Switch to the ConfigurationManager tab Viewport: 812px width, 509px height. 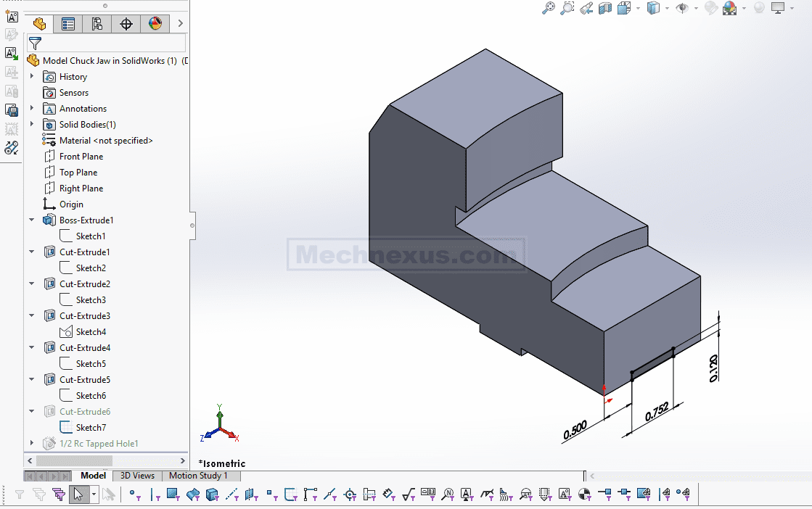97,24
